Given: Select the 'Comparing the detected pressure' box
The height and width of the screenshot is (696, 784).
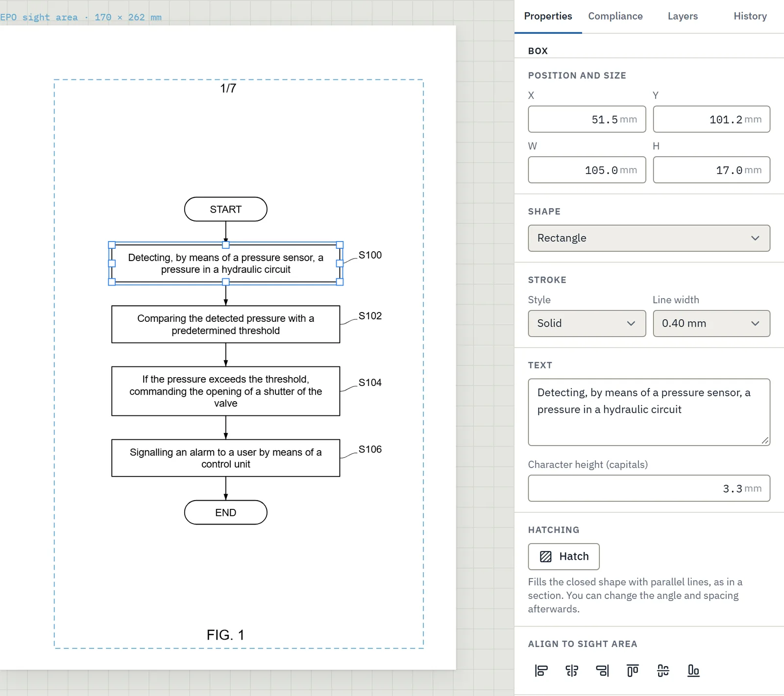Looking at the screenshot, I should (225, 324).
